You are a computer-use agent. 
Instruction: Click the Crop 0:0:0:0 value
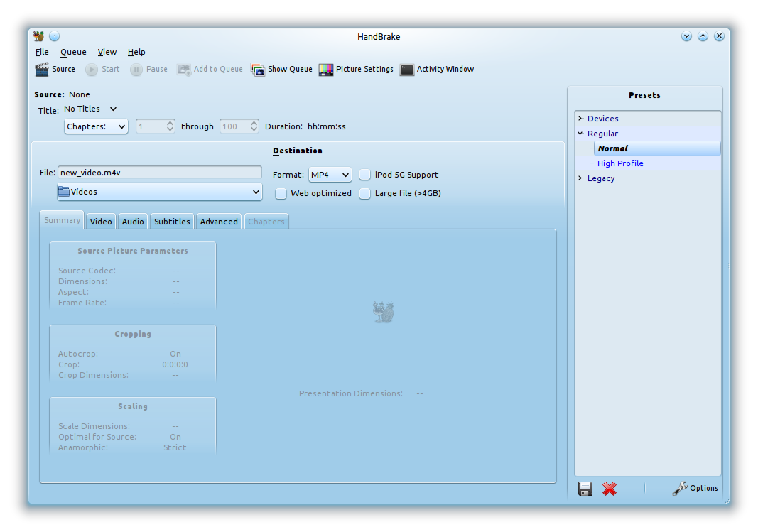tap(175, 364)
